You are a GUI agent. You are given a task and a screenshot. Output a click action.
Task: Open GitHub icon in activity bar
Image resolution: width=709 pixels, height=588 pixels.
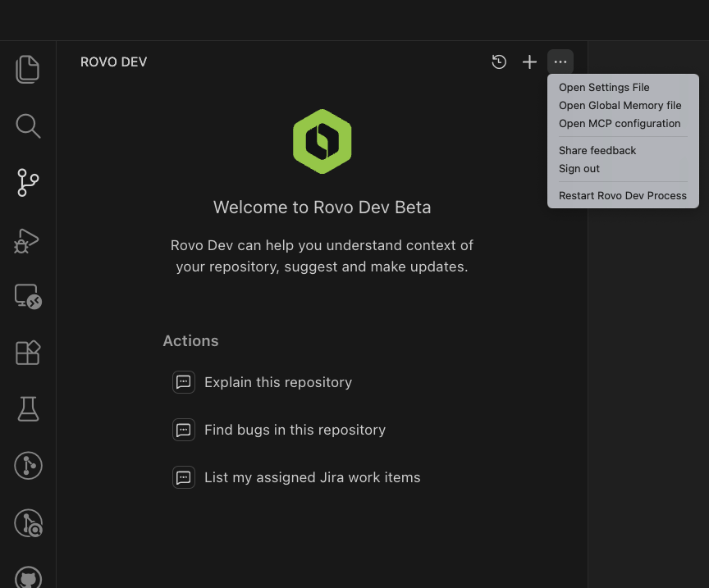[28, 577]
